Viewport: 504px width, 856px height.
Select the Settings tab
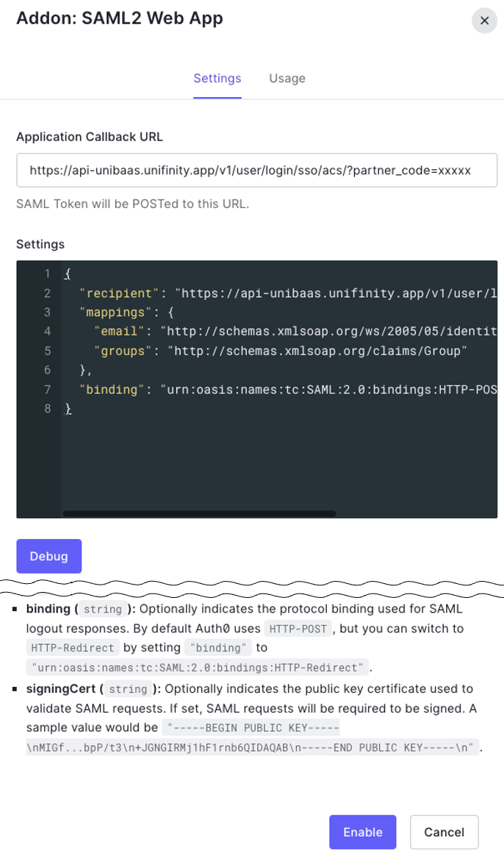[x=217, y=79]
